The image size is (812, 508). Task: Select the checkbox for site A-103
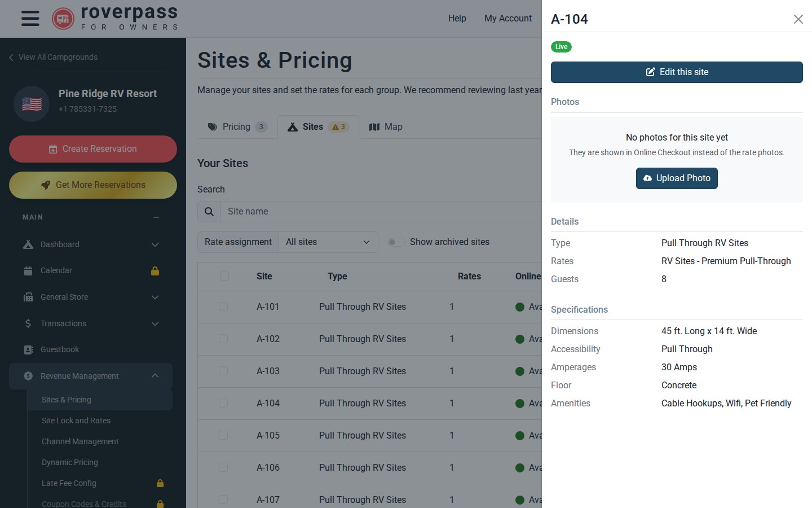point(223,371)
